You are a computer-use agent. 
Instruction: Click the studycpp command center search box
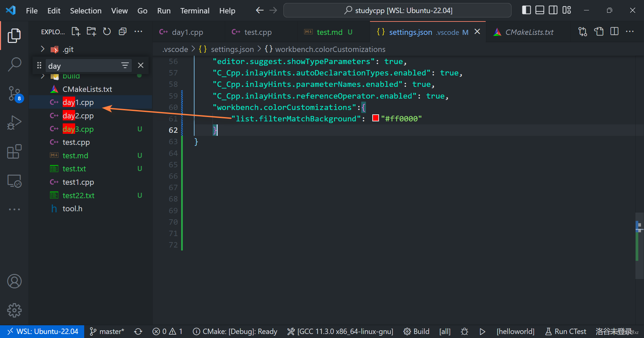pyautogui.click(x=397, y=10)
